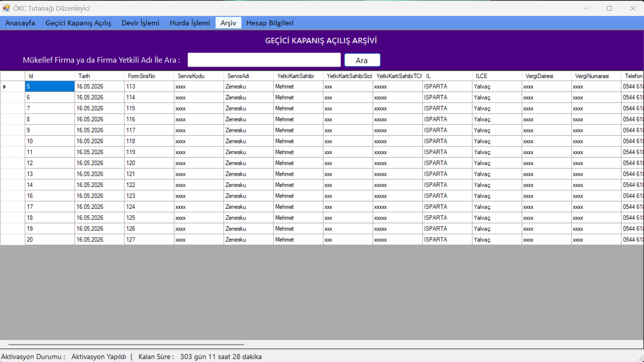
Task: Switch to Geçici Kapanış Açılış tab
Action: click(x=78, y=23)
